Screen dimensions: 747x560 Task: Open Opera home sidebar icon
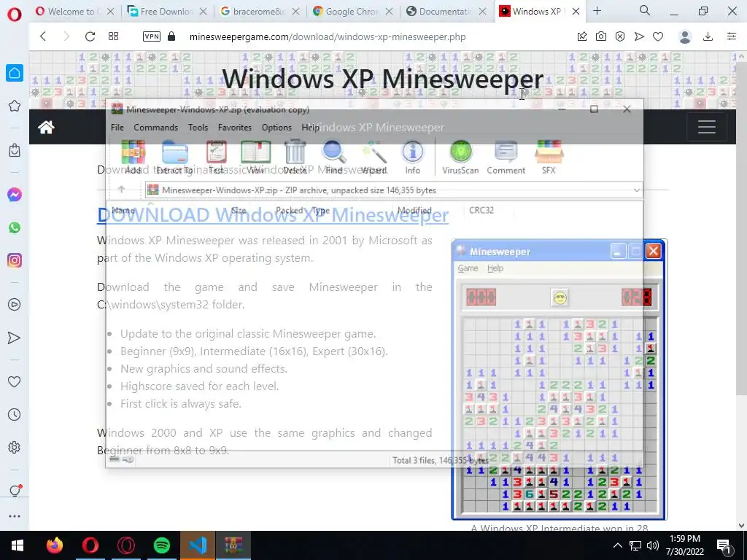pos(15,73)
